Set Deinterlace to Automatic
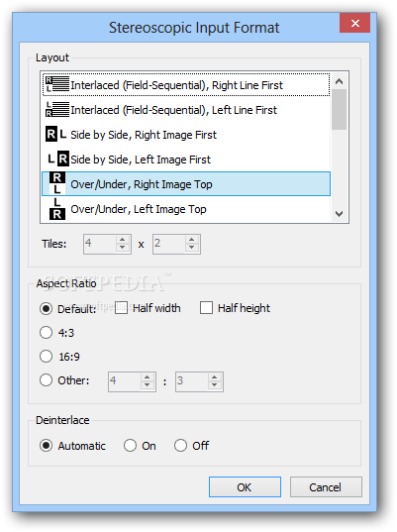 click(x=46, y=446)
